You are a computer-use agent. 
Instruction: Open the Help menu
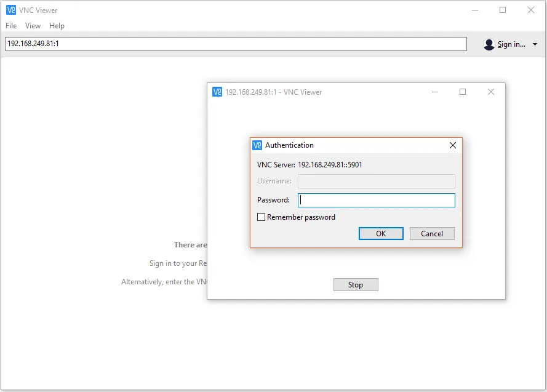[57, 26]
